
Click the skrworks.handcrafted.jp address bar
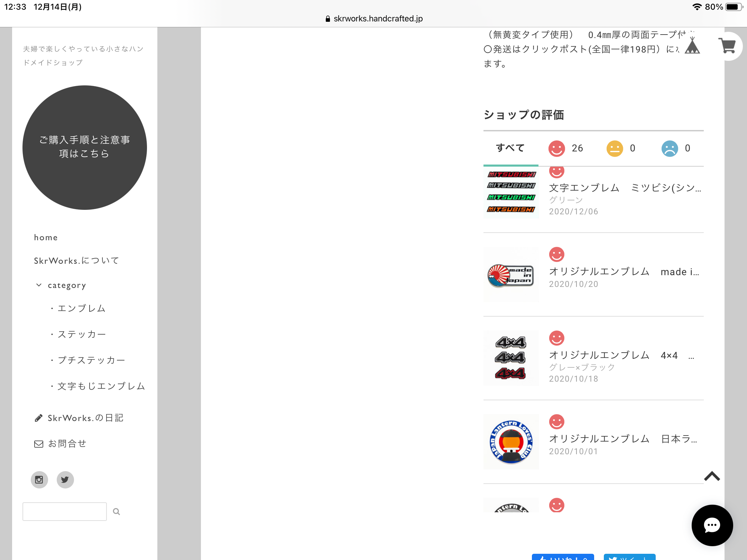(x=374, y=19)
